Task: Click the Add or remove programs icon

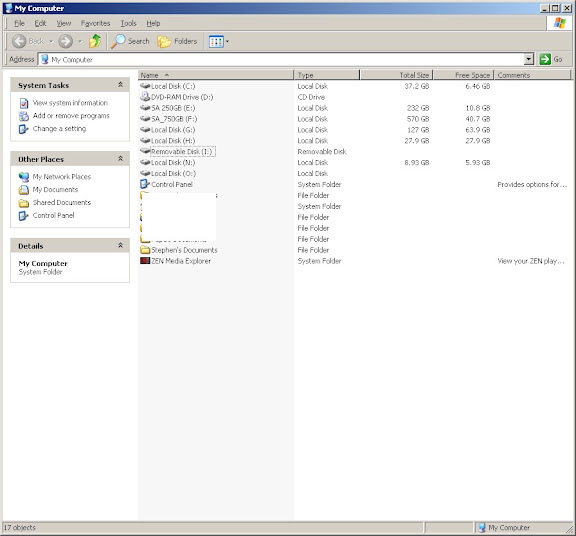Action: click(24, 116)
